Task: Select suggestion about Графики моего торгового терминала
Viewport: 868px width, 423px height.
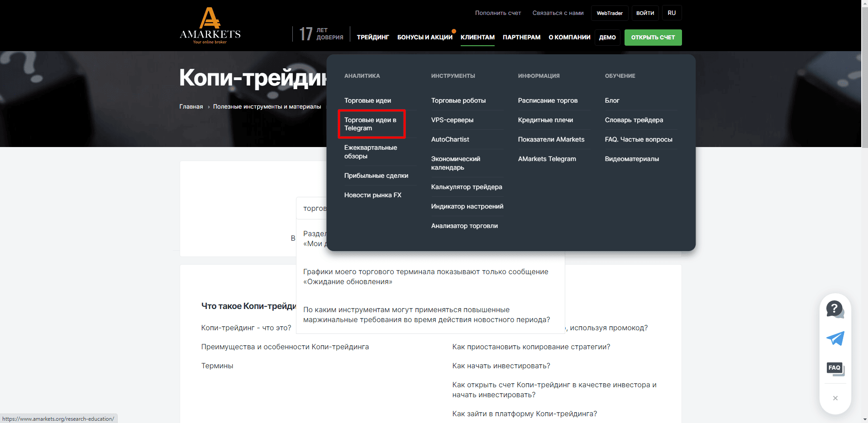Action: click(426, 277)
